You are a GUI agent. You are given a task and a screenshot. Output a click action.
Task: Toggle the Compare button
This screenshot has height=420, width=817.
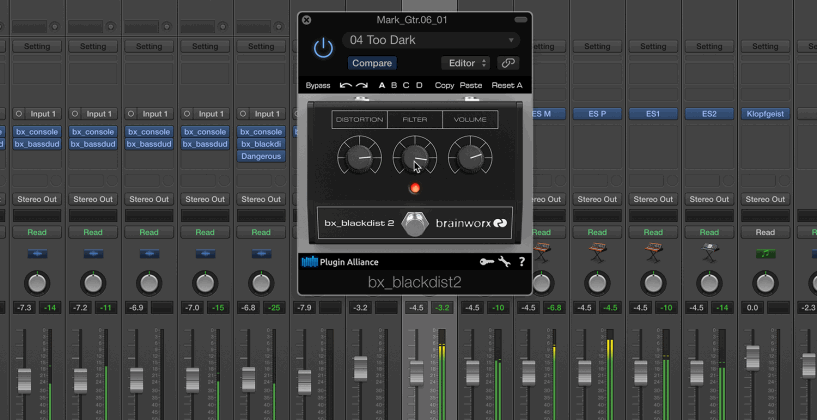372,63
